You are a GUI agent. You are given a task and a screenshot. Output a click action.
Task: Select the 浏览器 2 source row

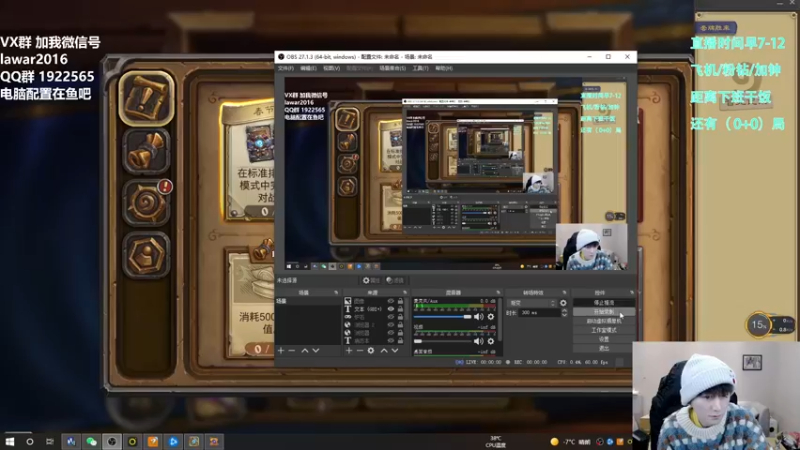pyautogui.click(x=375, y=324)
